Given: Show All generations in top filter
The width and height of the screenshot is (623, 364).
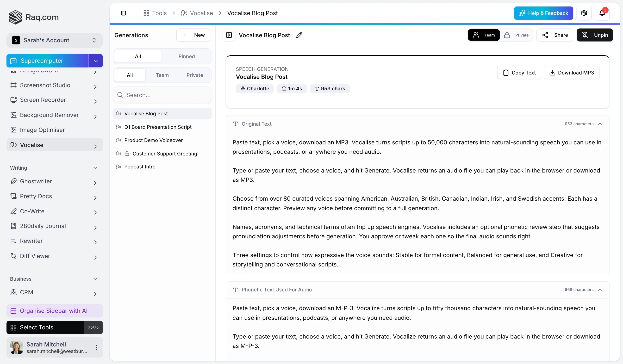Looking at the screenshot, I should pos(138,56).
